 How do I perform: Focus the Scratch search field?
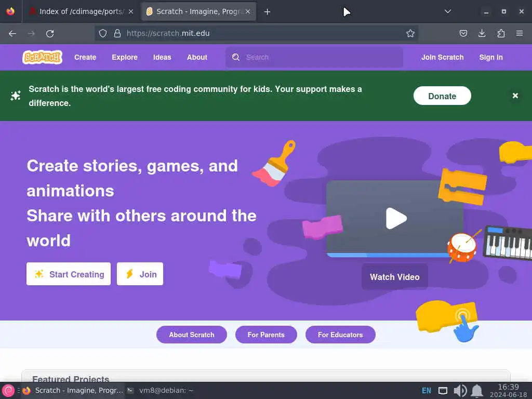pyautogui.click(x=314, y=57)
